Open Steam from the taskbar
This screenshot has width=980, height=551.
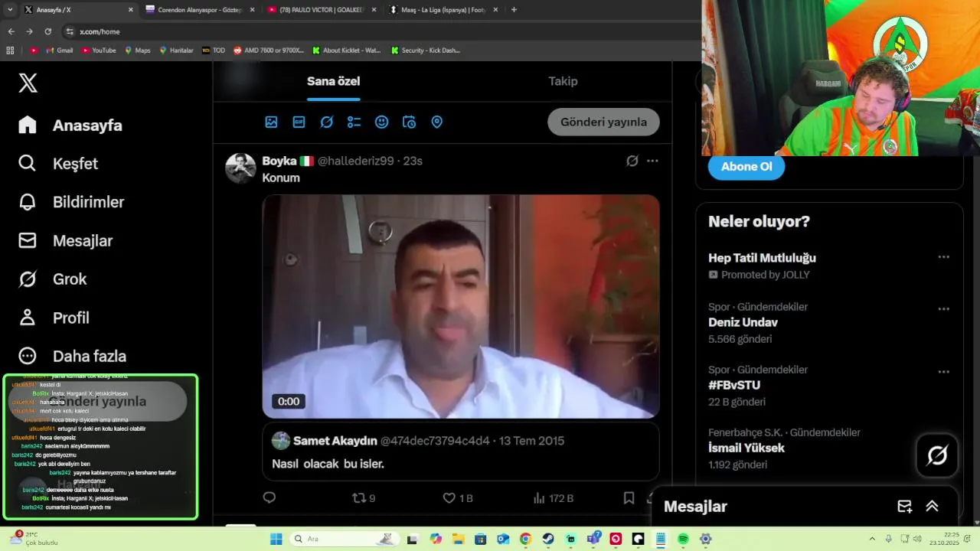[x=548, y=539]
